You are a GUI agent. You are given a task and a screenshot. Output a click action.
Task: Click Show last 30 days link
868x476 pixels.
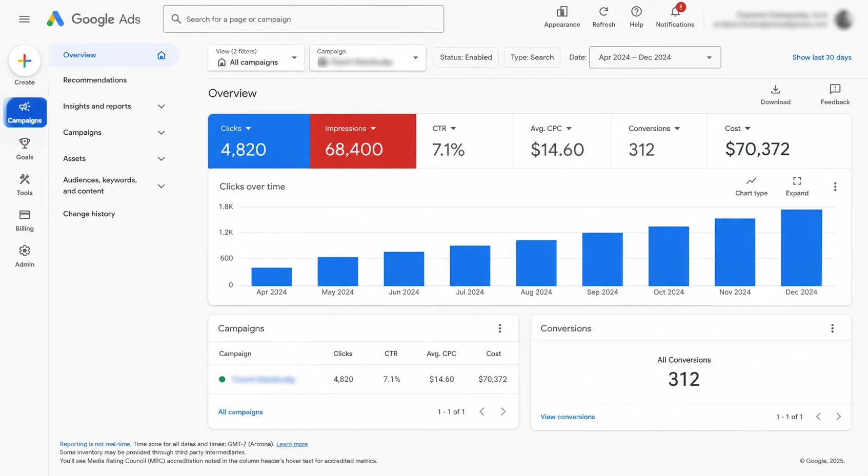(x=821, y=57)
